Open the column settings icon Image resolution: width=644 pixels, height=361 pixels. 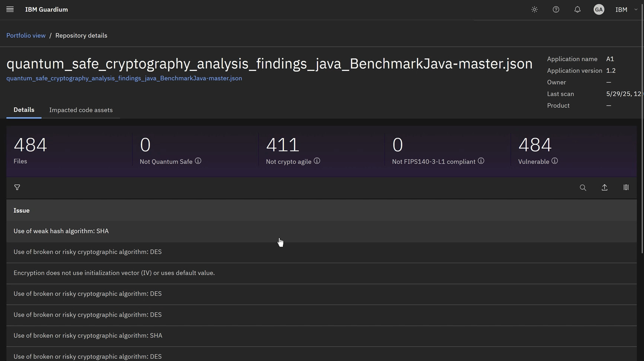[x=626, y=188]
